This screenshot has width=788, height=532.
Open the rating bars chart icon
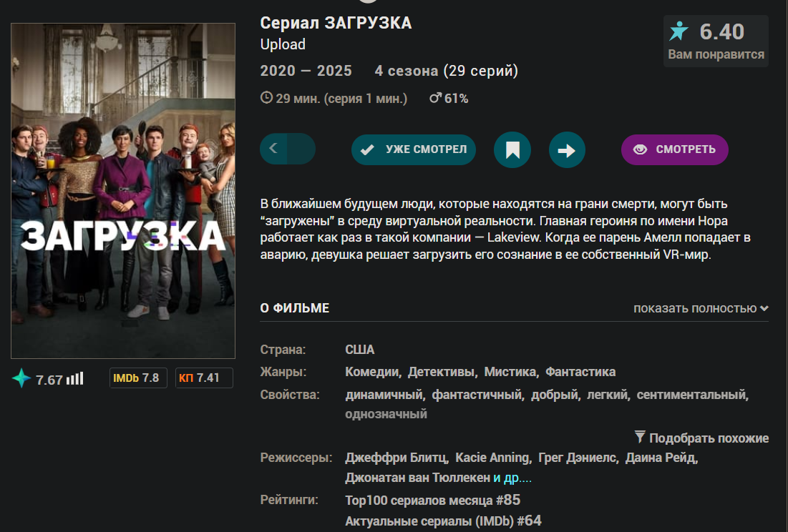75,378
